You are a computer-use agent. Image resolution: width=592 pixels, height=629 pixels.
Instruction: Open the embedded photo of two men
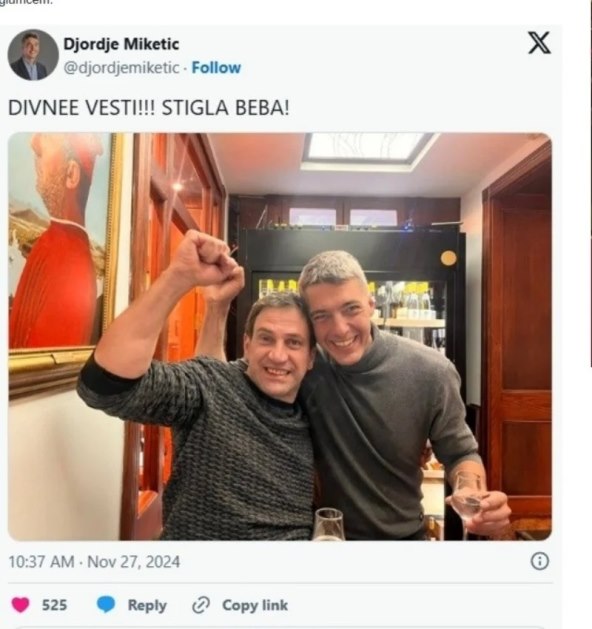coord(280,337)
